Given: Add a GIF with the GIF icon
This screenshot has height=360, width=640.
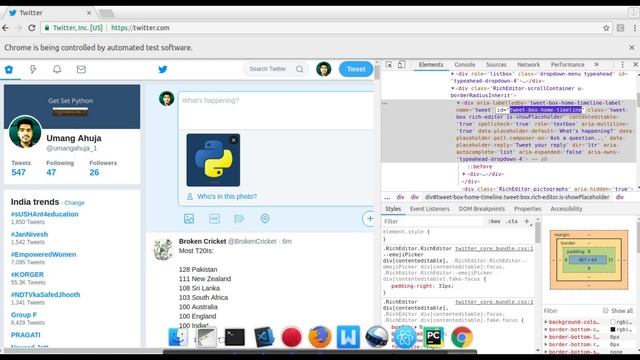Looking at the screenshot, I should coord(214,219).
